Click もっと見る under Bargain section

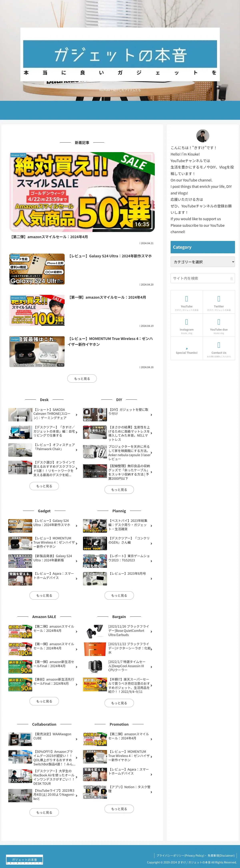coord(119,703)
